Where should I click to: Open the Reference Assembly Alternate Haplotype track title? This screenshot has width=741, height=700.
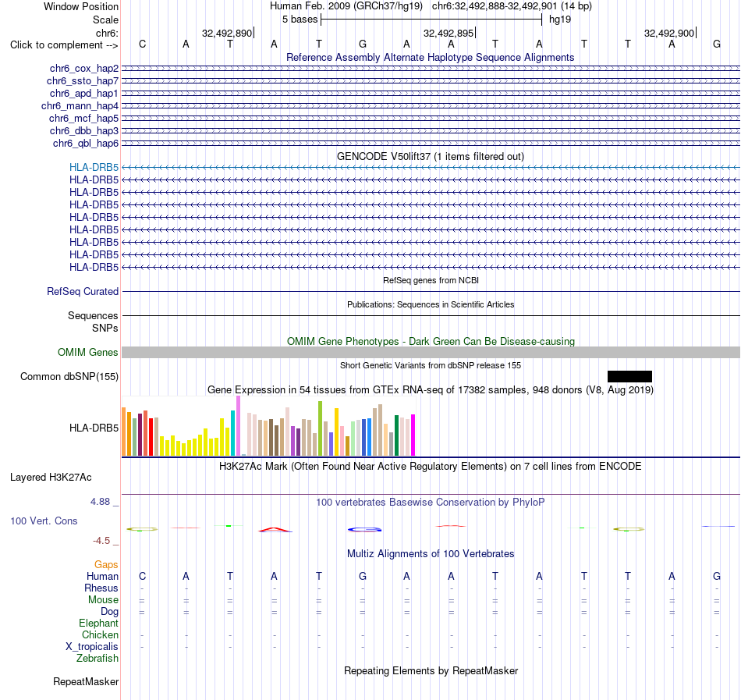click(x=430, y=57)
